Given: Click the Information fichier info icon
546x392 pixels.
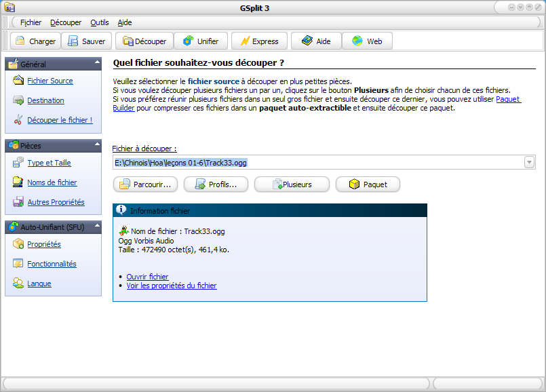Looking at the screenshot, I should click(x=121, y=210).
